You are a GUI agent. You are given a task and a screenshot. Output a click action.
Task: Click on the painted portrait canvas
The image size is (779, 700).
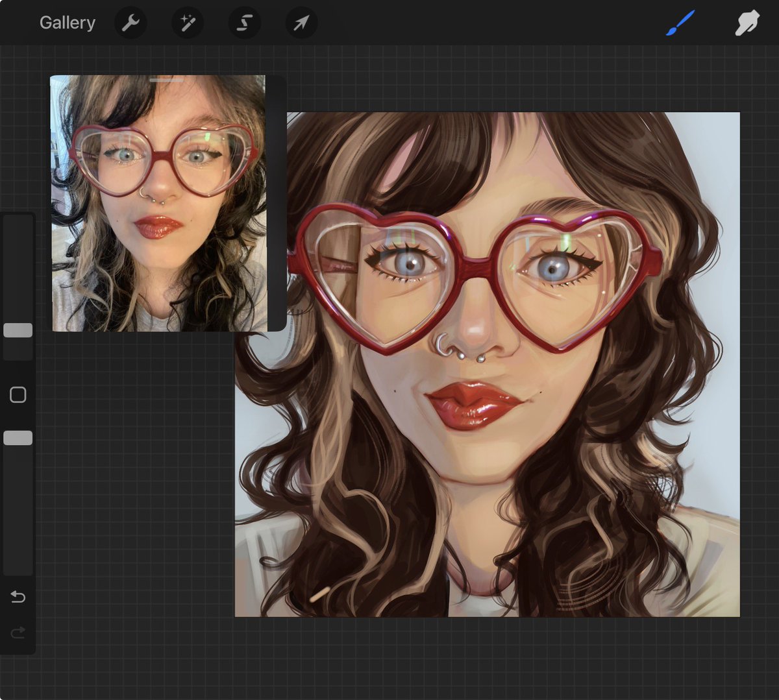[x=487, y=364]
